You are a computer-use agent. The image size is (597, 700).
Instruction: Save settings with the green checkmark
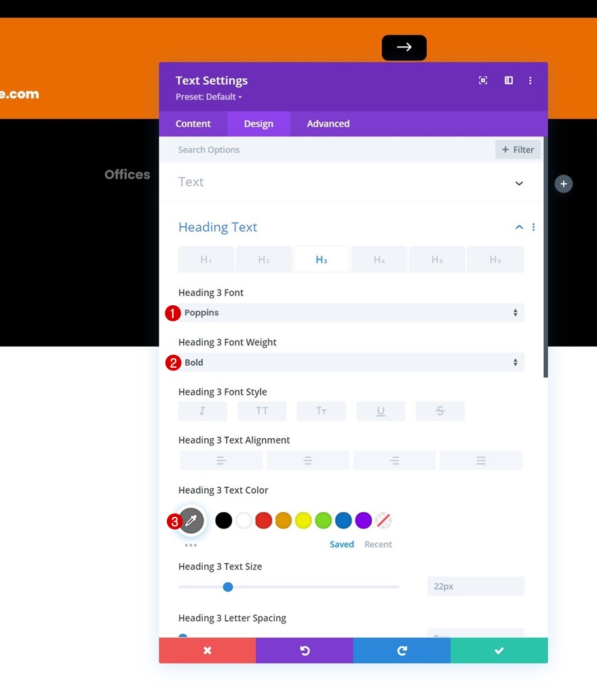point(499,650)
